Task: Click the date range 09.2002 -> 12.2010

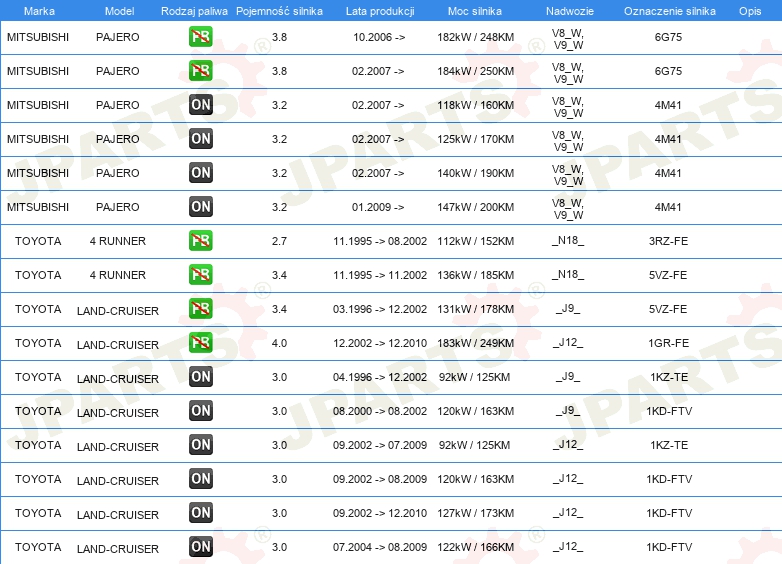Action: tap(380, 513)
